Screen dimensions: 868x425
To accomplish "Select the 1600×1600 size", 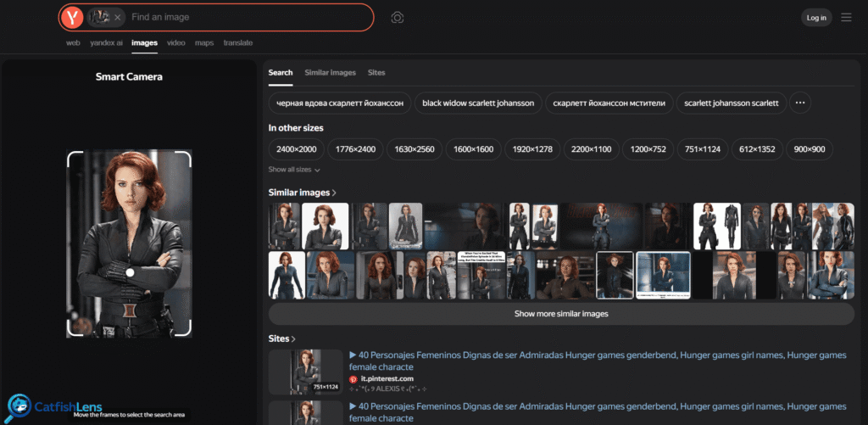I will pyautogui.click(x=473, y=149).
